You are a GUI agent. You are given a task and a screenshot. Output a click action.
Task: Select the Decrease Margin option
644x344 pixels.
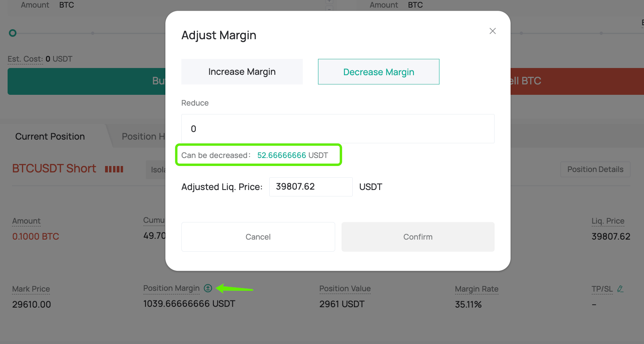pyautogui.click(x=379, y=72)
